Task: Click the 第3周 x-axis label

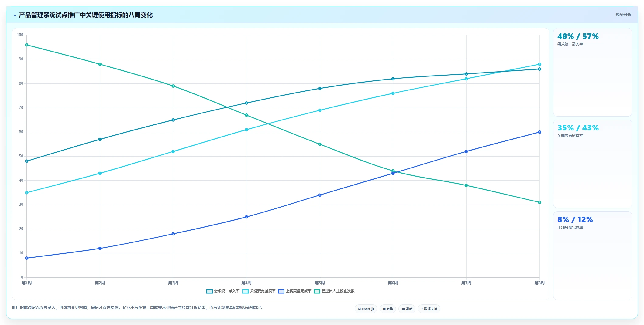Action: click(x=173, y=283)
